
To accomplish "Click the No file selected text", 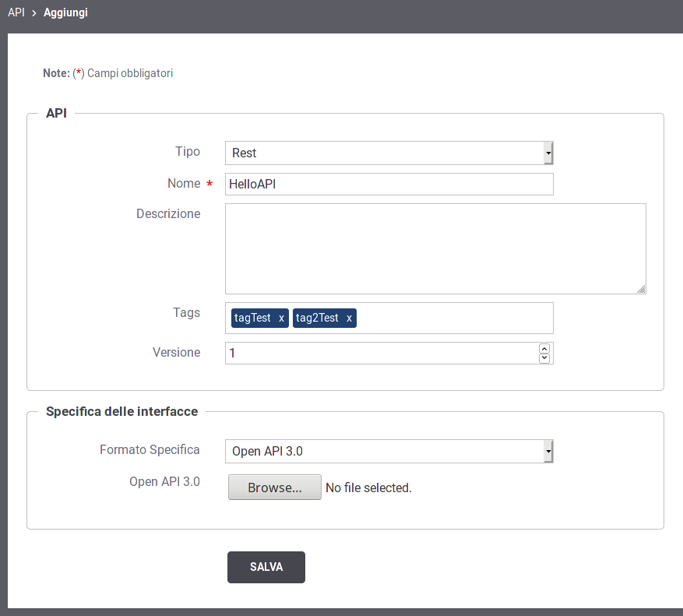I will click(x=368, y=488).
